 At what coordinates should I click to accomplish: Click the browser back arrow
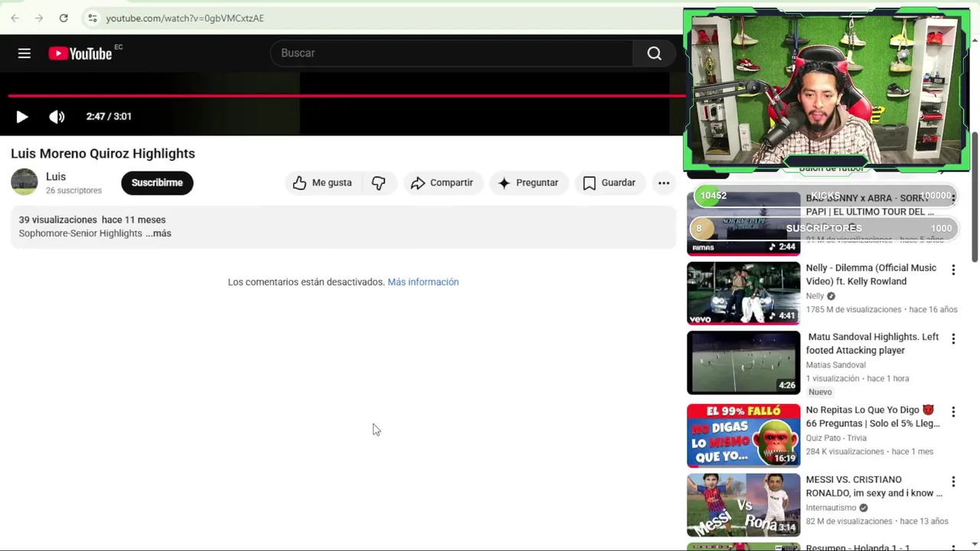(15, 18)
